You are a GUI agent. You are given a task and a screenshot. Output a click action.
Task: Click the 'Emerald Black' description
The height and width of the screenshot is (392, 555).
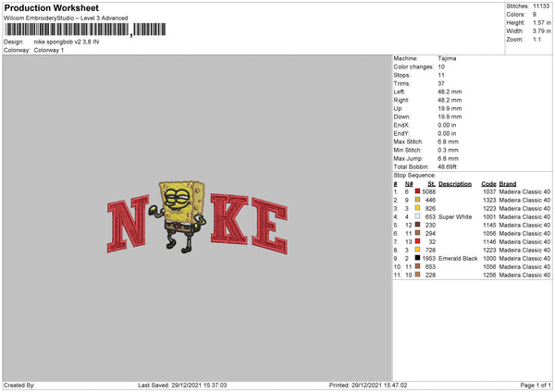tap(458, 258)
